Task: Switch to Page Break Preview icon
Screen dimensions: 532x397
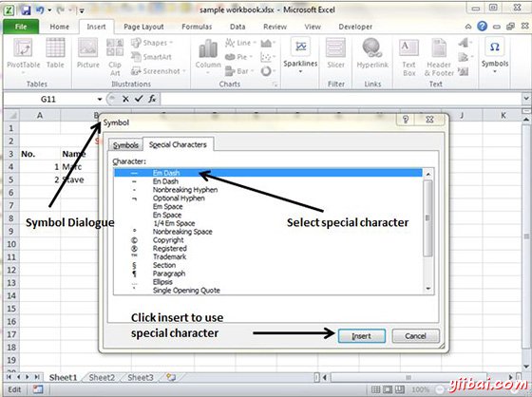Action: coord(400,389)
